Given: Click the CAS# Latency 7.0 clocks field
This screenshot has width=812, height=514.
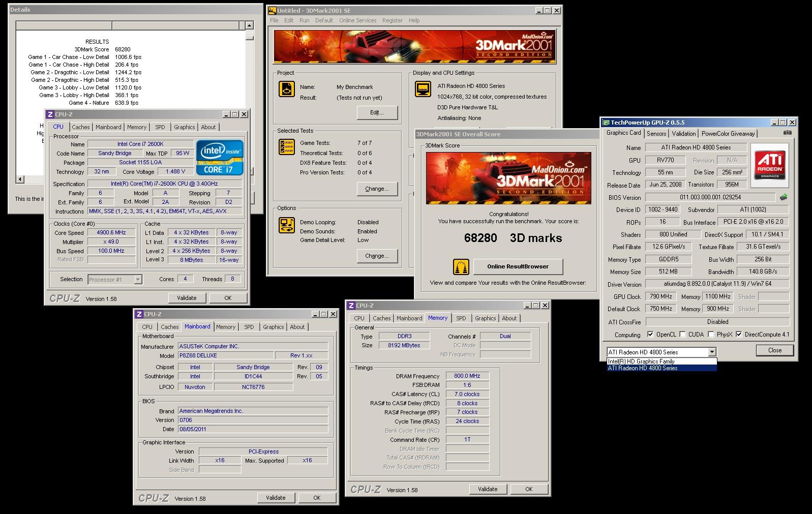Looking at the screenshot, I should tap(467, 394).
